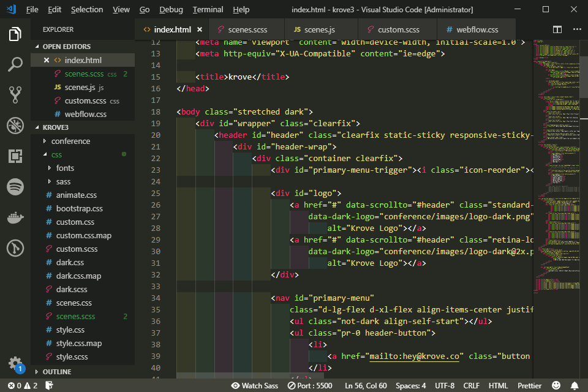Open the Terminal menu
Viewport: 588px width, 392px height.
tap(208, 10)
